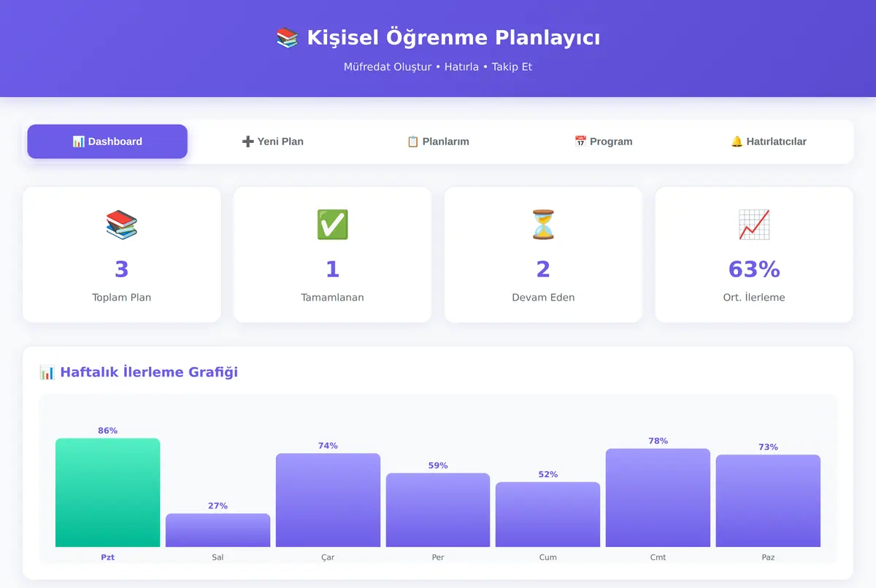Select the Cmt bar showing 78%
This screenshot has height=588, width=876.
(x=658, y=498)
